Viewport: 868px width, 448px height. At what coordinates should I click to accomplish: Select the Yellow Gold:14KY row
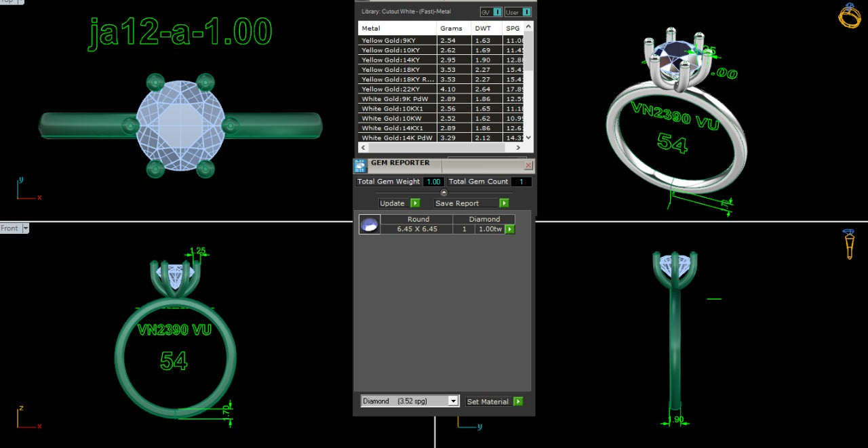pyautogui.click(x=441, y=60)
